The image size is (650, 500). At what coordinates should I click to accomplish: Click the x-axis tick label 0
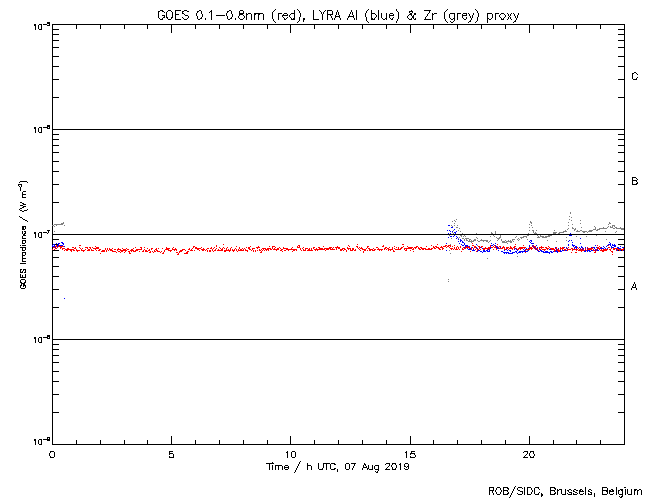(52, 454)
